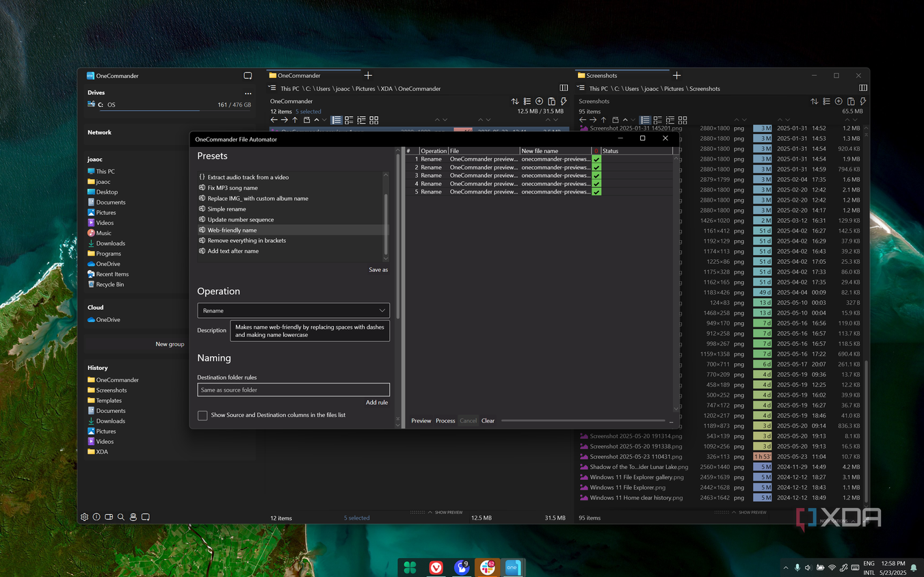Add a new tab next to Screenshots tab
This screenshot has width=924, height=577.
[x=676, y=75]
